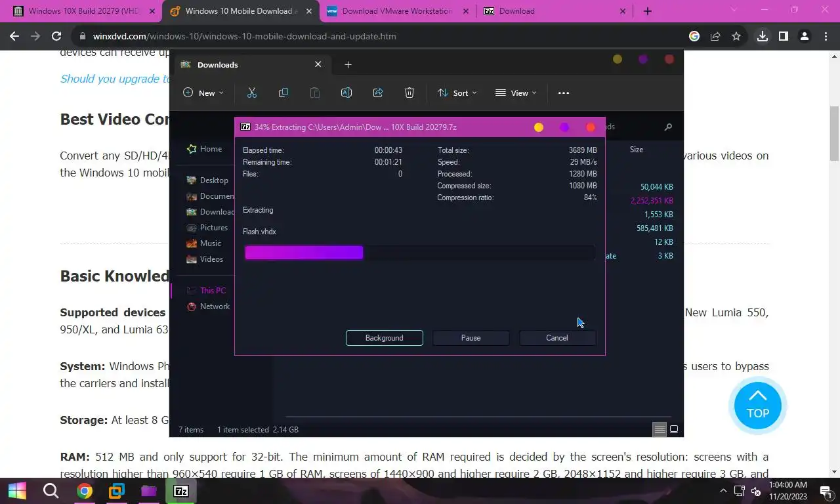Image resolution: width=840 pixels, height=504 pixels.
Task: Switch to details view icon in status bar
Action: pyautogui.click(x=660, y=430)
